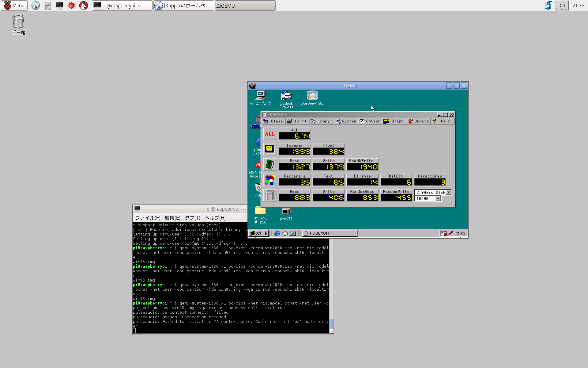
Task: Click the terminal vertical scrollbar handle
Action: tap(331, 324)
